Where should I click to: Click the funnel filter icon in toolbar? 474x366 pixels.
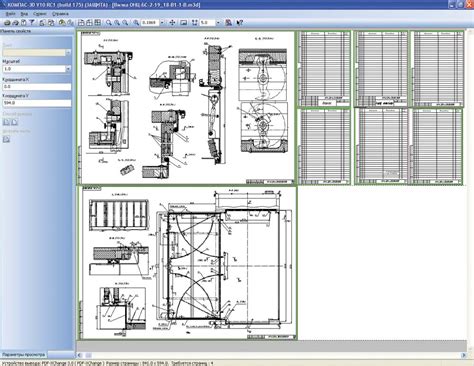click(32, 23)
